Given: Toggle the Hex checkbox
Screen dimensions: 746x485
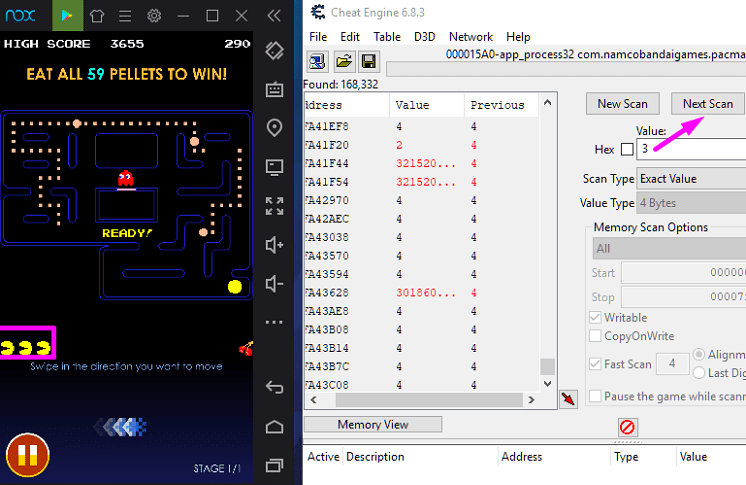Looking at the screenshot, I should (627, 149).
